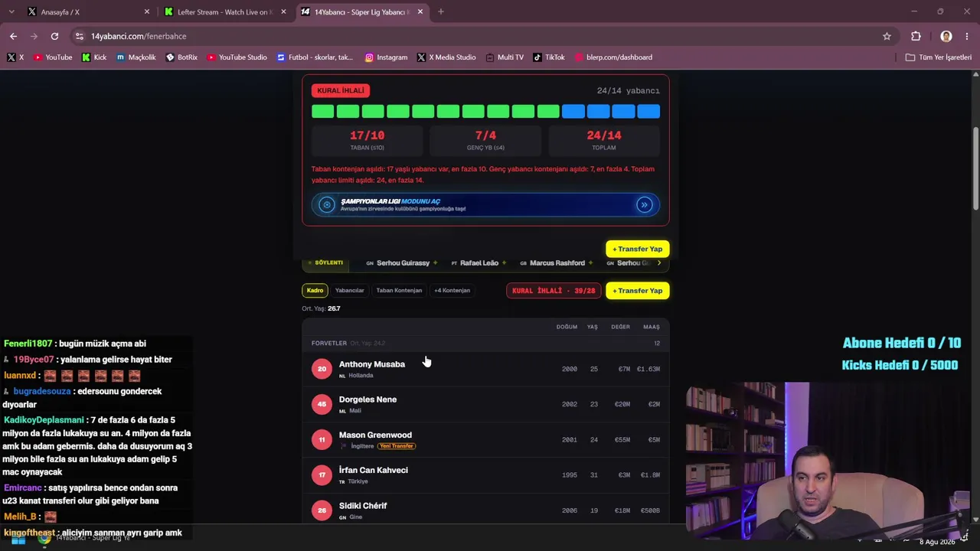The image size is (980, 551).
Task: Select the Yabancılar filter tab
Action: [x=350, y=290]
